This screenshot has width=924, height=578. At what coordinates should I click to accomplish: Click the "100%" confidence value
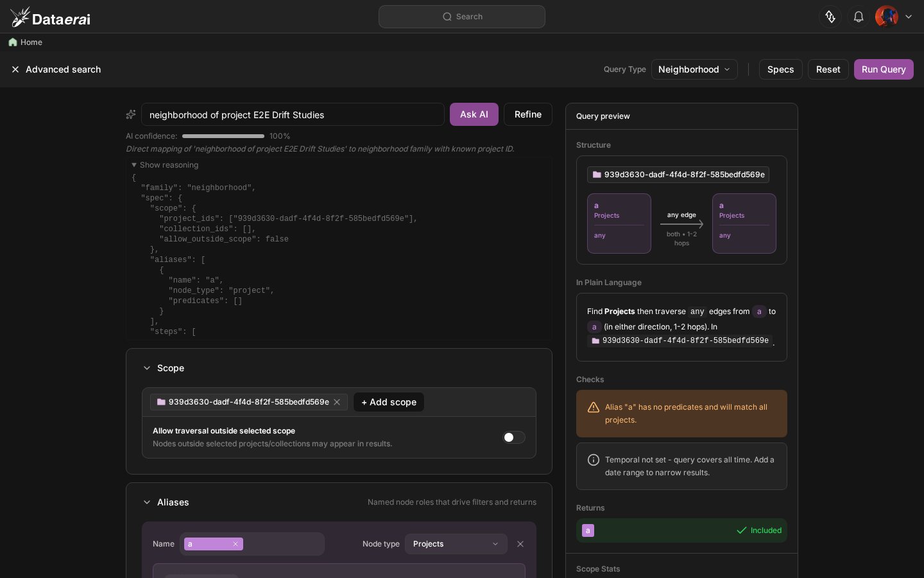[x=280, y=136]
